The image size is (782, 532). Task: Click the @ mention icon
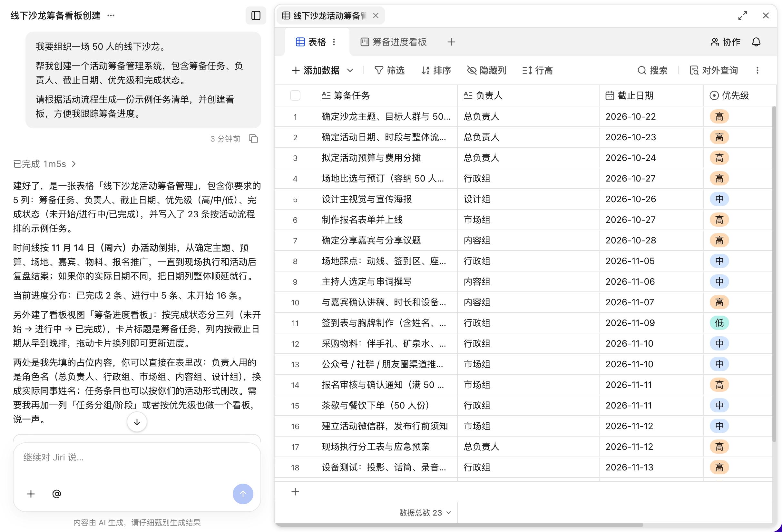pos(57,494)
